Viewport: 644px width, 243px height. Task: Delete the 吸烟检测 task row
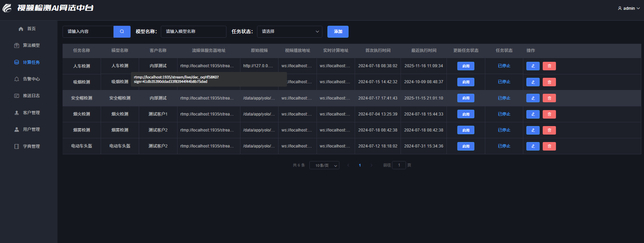[549, 82]
